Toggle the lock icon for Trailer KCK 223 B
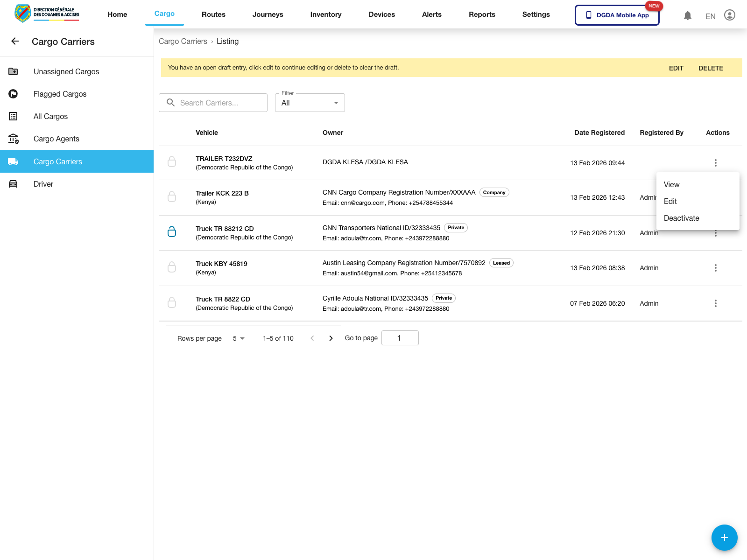Screen dimensions: 747x560 coord(172,196)
